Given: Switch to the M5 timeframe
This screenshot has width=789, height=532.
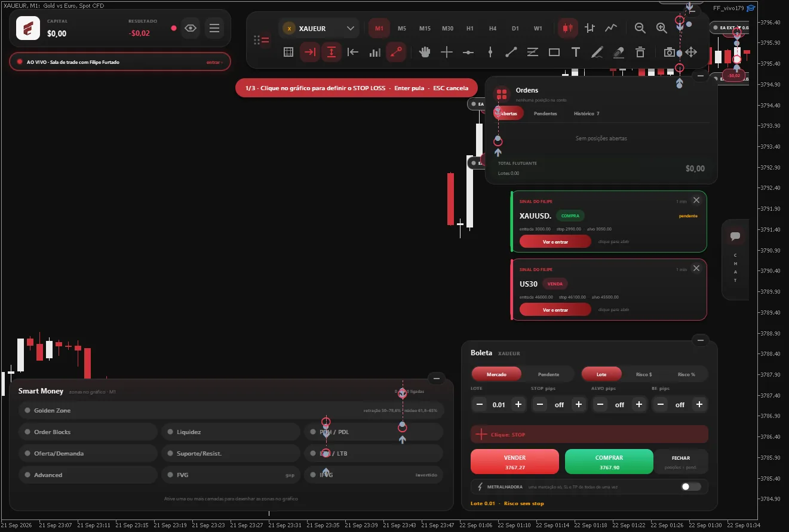Looking at the screenshot, I should point(402,28).
